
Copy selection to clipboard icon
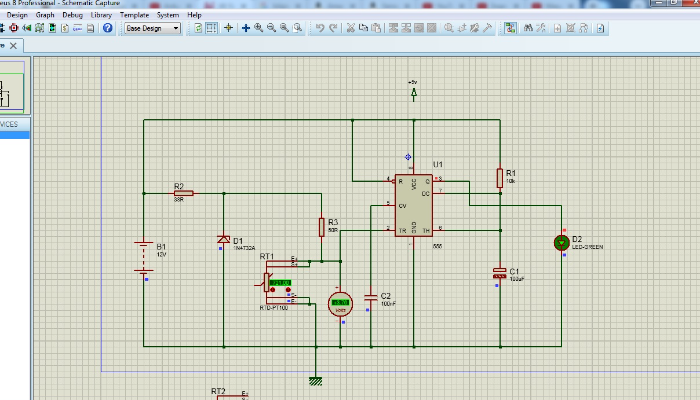(x=363, y=28)
